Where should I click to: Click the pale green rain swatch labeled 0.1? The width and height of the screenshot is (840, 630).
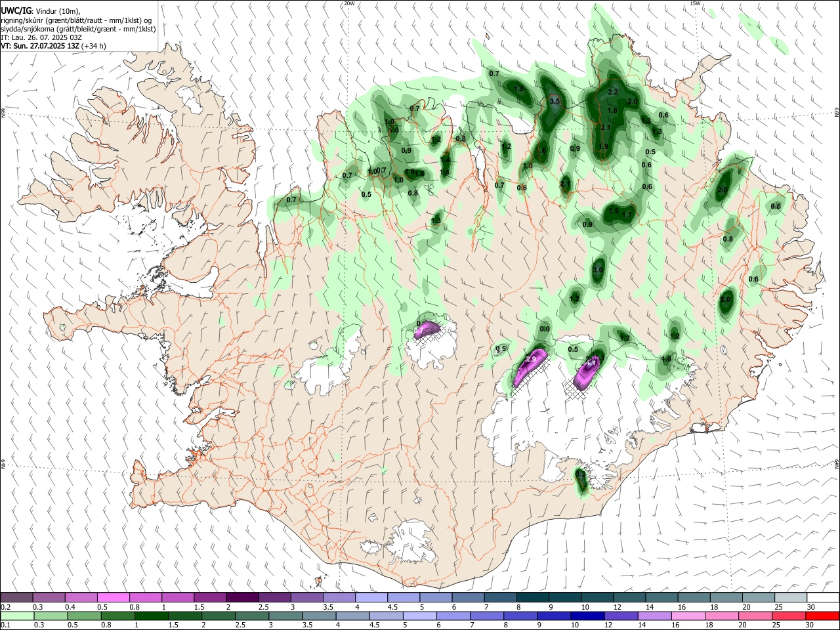[17, 616]
